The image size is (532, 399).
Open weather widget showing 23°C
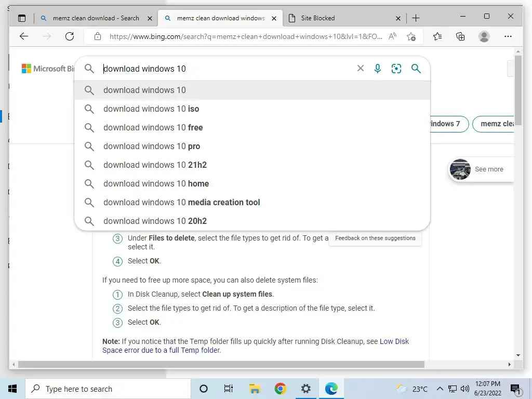[x=412, y=389]
